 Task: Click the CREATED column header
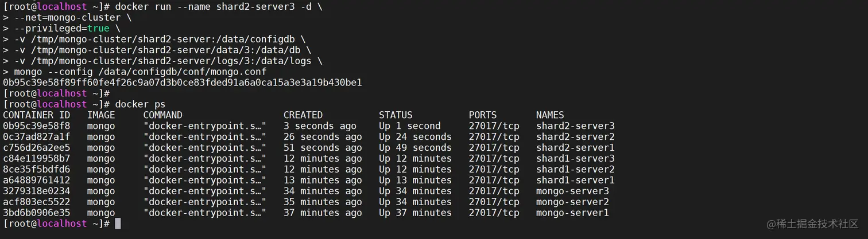(x=303, y=115)
